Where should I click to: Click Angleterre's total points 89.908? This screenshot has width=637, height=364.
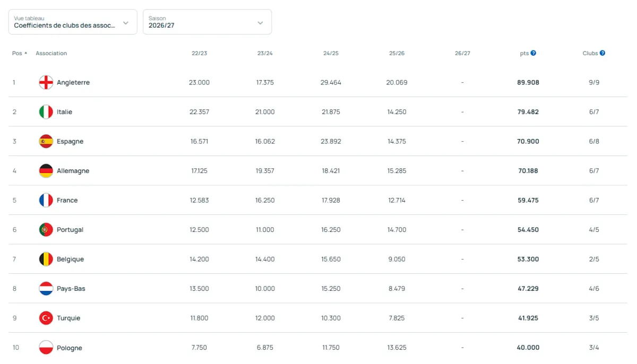(528, 82)
